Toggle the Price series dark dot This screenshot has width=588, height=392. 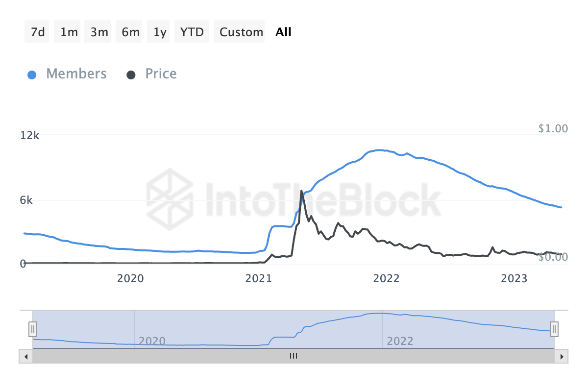[x=131, y=75]
